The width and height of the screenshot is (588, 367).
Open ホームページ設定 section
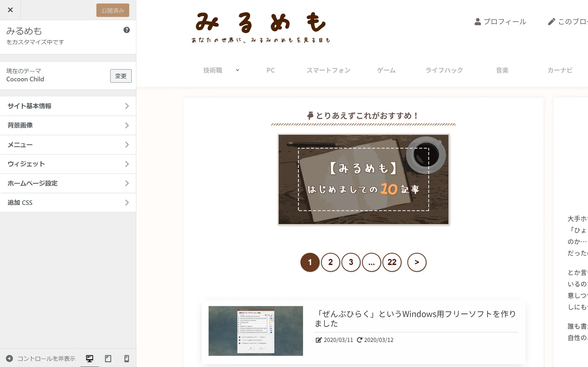(x=68, y=183)
